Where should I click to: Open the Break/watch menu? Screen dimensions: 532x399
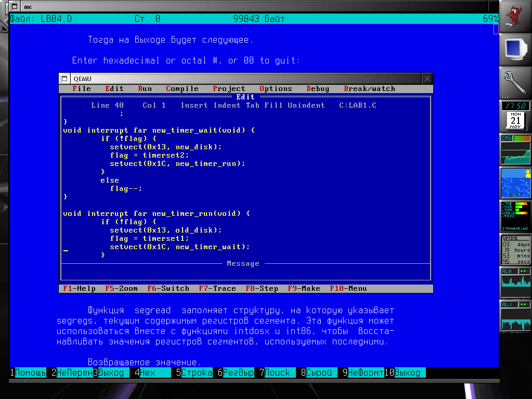pyautogui.click(x=369, y=89)
